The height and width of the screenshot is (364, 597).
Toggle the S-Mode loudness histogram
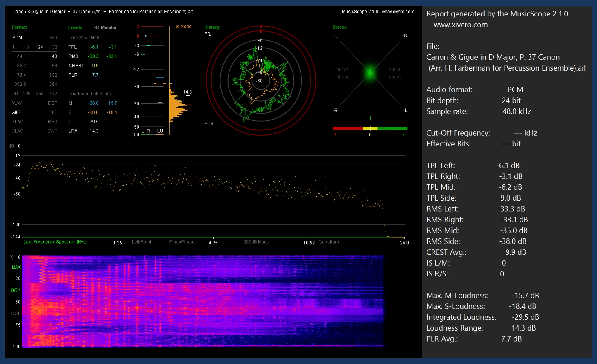(183, 27)
